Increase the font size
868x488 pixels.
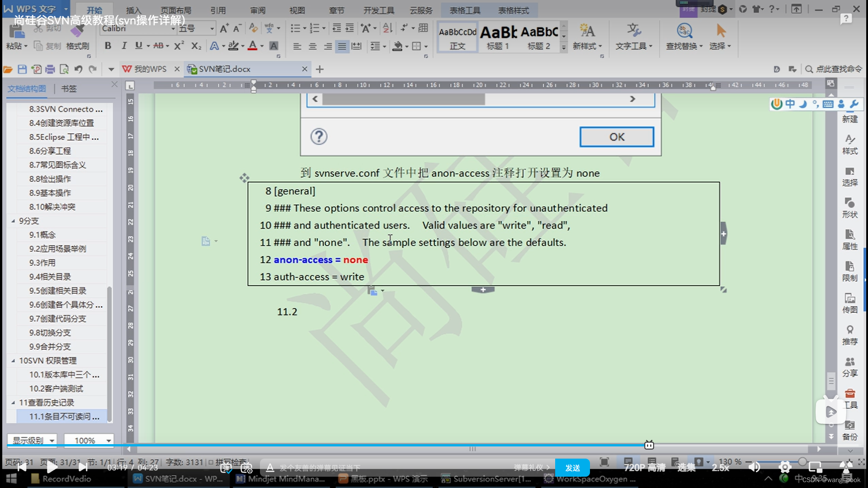(224, 28)
